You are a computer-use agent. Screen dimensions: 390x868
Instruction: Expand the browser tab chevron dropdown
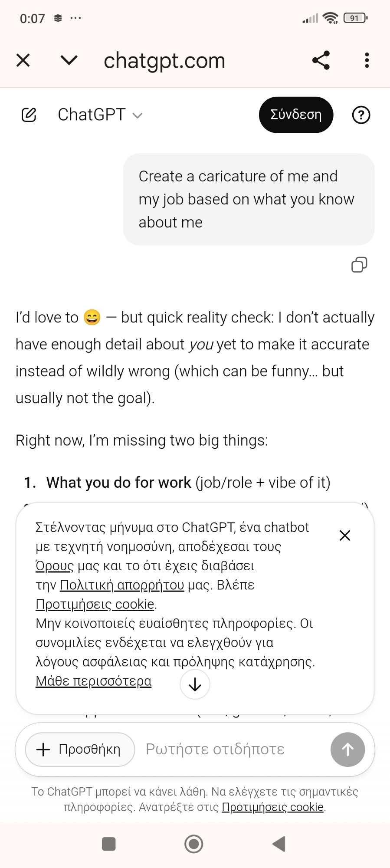pyautogui.click(x=69, y=60)
